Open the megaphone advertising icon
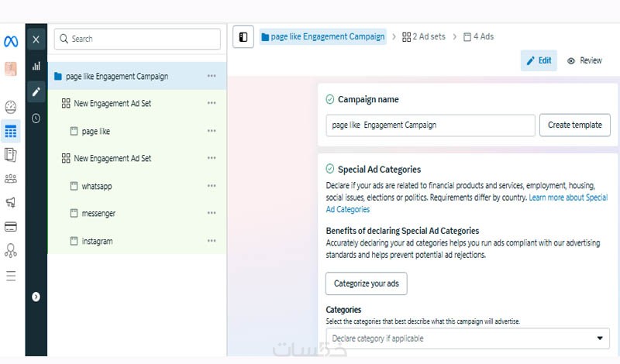The height and width of the screenshot is (364, 620). coord(11,203)
